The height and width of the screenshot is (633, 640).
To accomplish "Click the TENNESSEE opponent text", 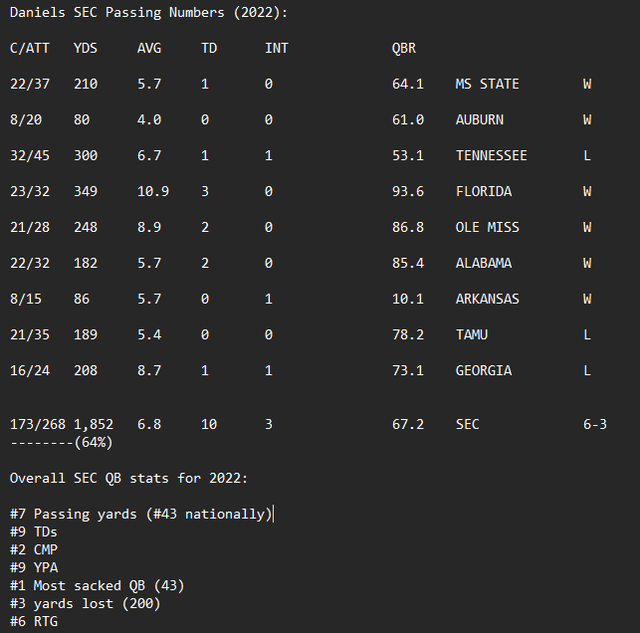I will tap(491, 155).
